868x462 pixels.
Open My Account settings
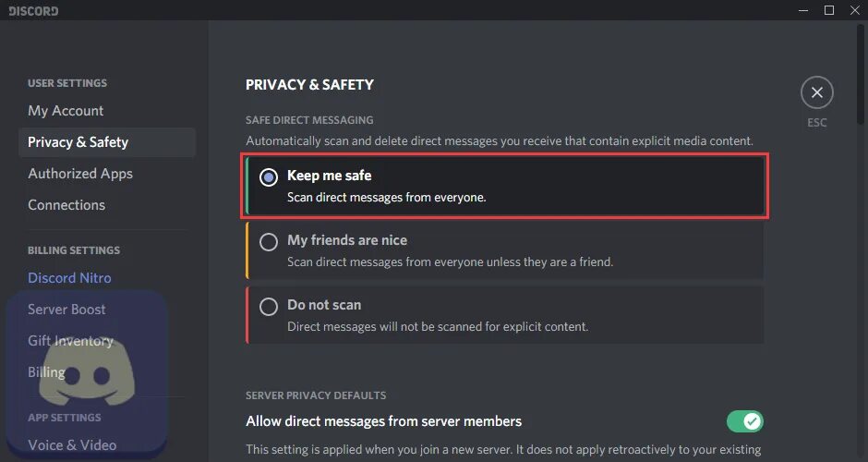[x=66, y=111]
